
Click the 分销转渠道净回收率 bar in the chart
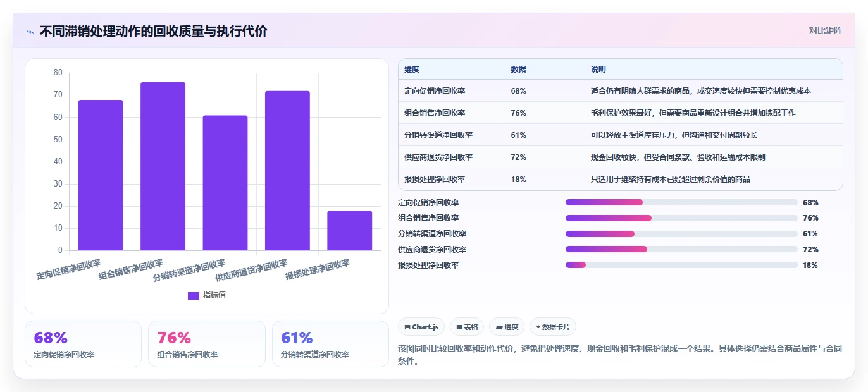point(225,183)
